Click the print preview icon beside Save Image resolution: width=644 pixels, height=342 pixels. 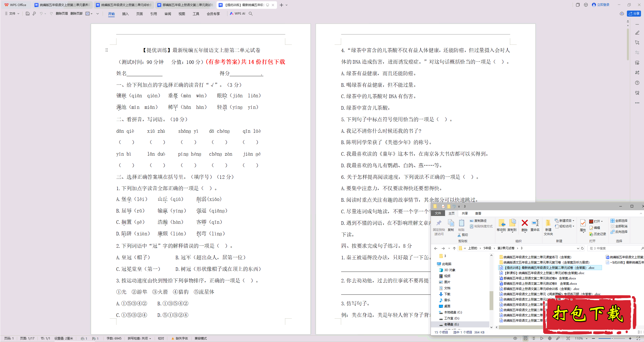(x=34, y=14)
